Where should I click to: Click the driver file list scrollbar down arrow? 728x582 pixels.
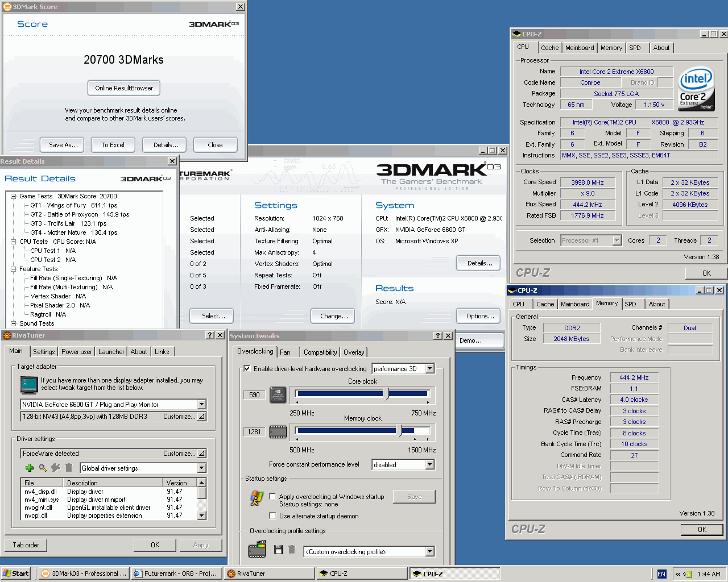[x=201, y=515]
